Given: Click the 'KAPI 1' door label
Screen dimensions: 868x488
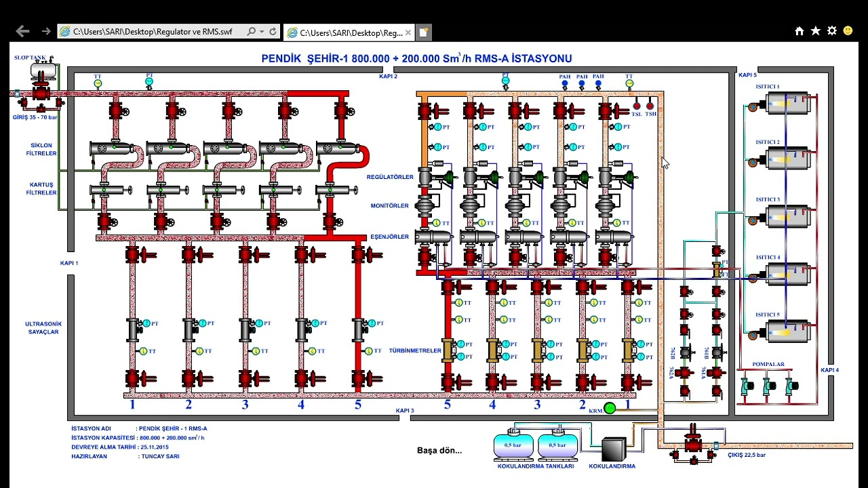Looking at the screenshot, I should tap(69, 263).
